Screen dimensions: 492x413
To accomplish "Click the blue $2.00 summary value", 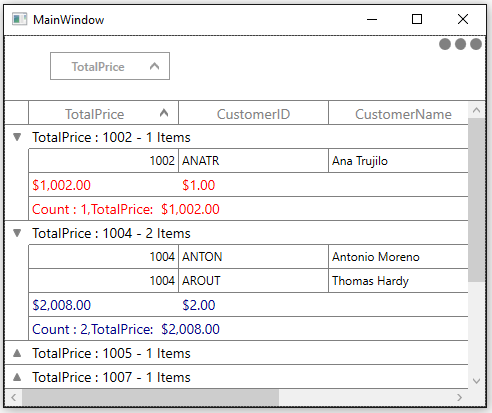I will (199, 305).
